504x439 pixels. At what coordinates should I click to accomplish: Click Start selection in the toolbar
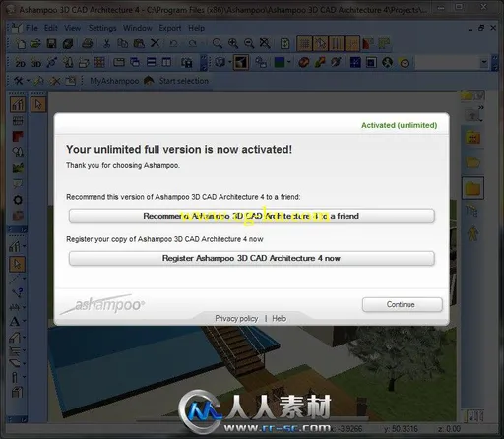[x=184, y=81]
